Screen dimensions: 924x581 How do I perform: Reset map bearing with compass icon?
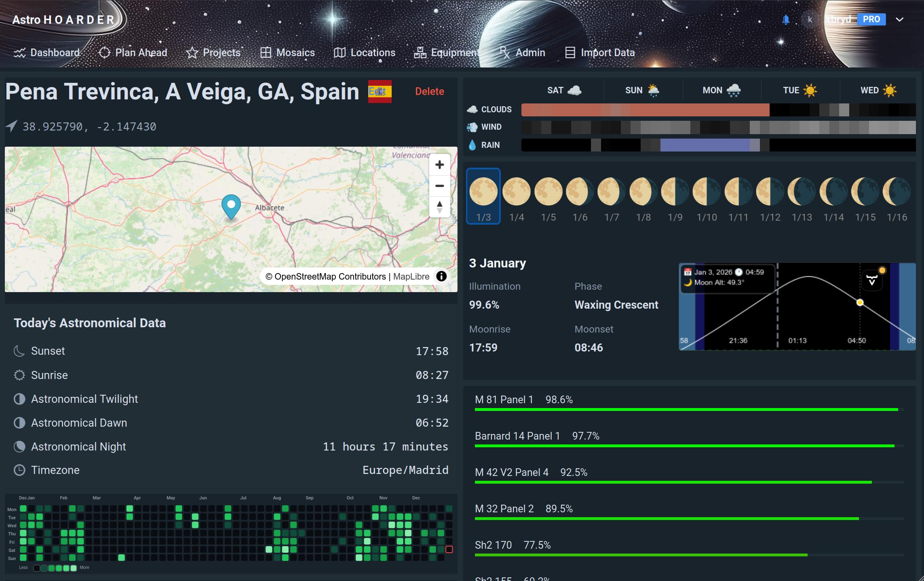click(439, 207)
